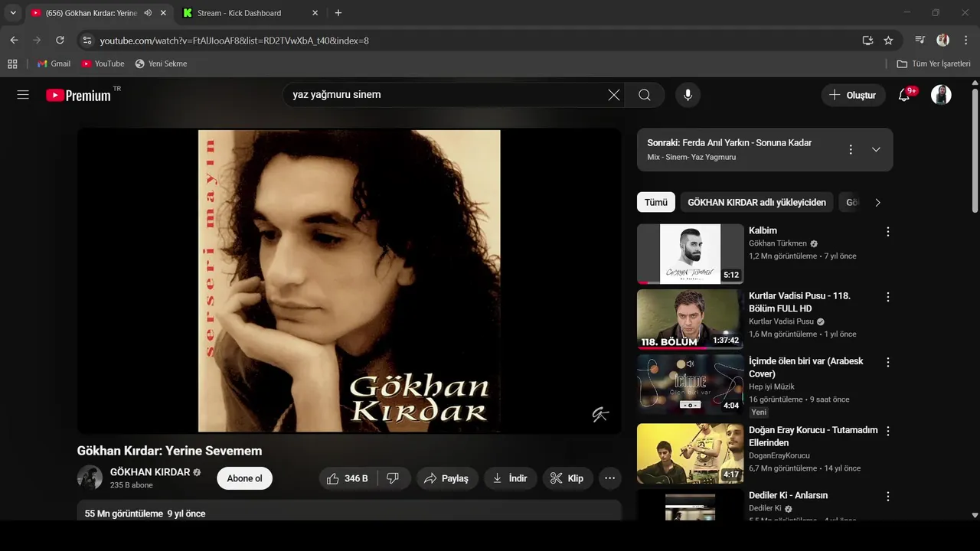980x551 pixels.
Task: Open options for Kurtlar Vadisi Pusu video
Action: tap(888, 297)
